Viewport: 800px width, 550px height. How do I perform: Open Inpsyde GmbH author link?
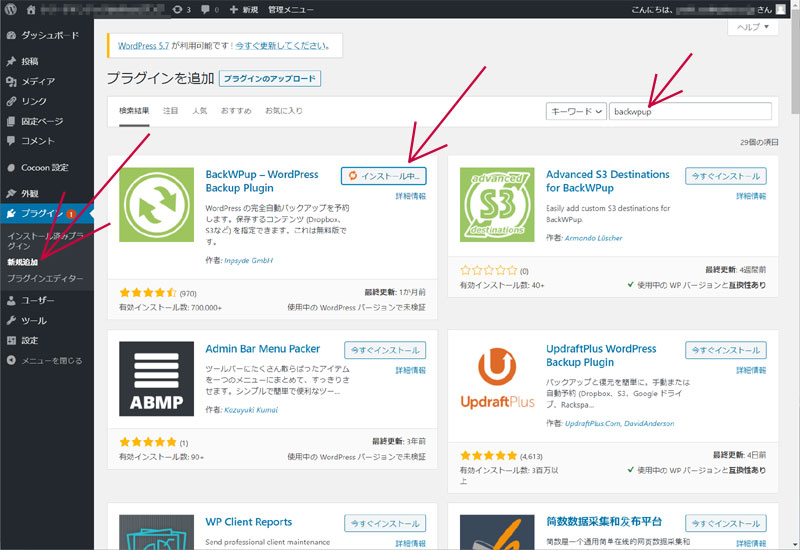coord(249,260)
